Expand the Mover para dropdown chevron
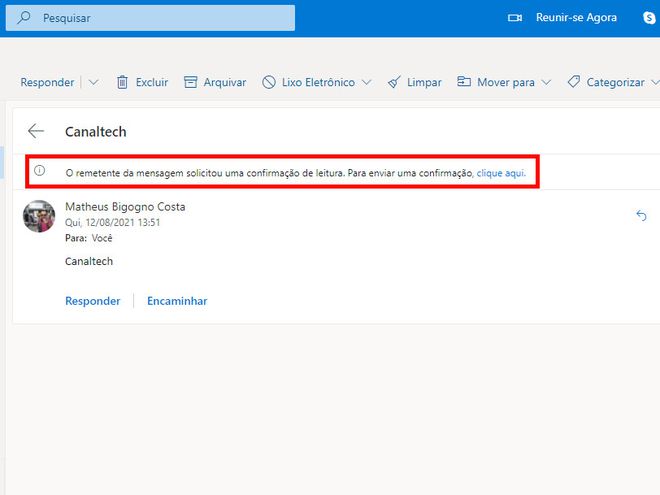Viewport: 660px width, 495px height. coord(546,82)
